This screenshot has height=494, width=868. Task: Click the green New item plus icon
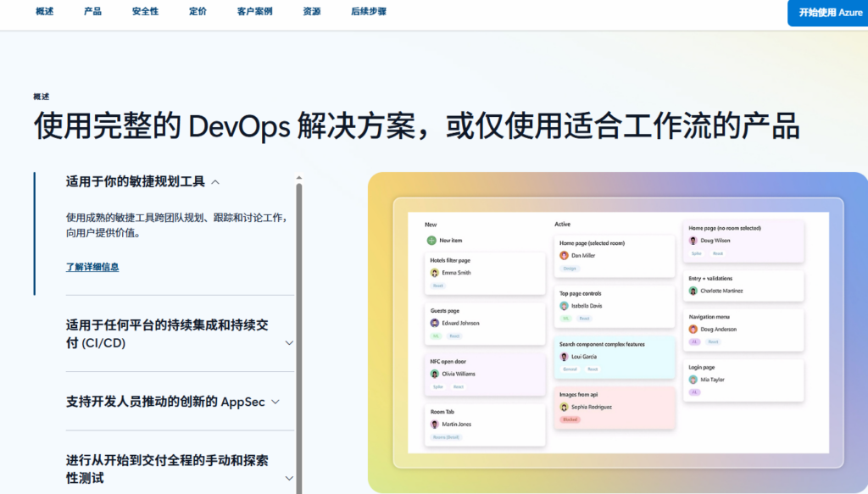point(431,240)
